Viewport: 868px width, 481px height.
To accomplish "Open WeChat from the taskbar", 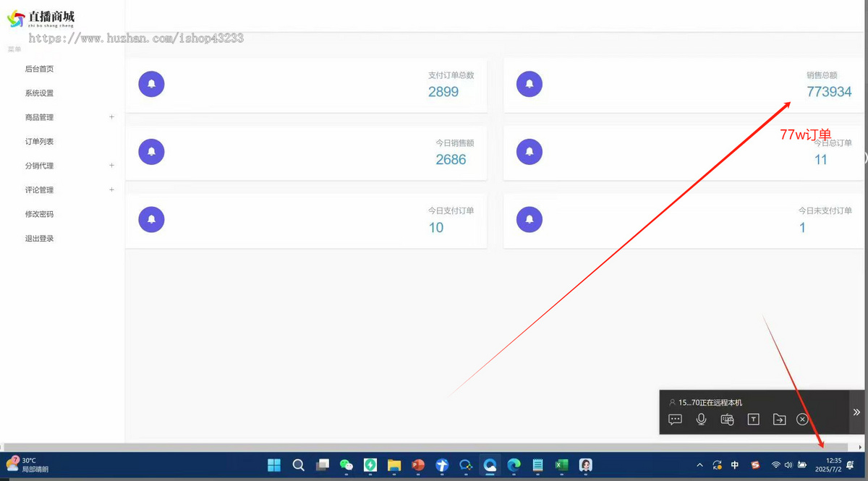I will click(x=346, y=465).
